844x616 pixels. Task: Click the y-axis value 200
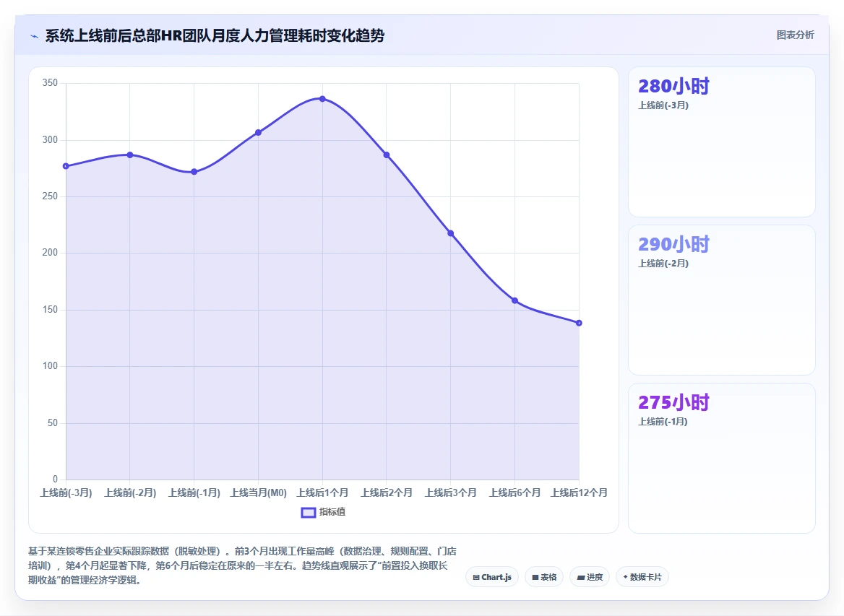50,253
